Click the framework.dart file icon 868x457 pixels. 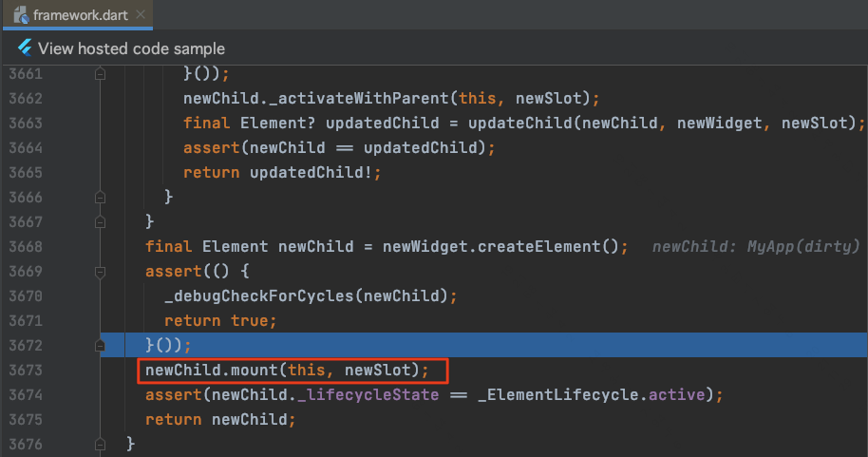(19, 15)
